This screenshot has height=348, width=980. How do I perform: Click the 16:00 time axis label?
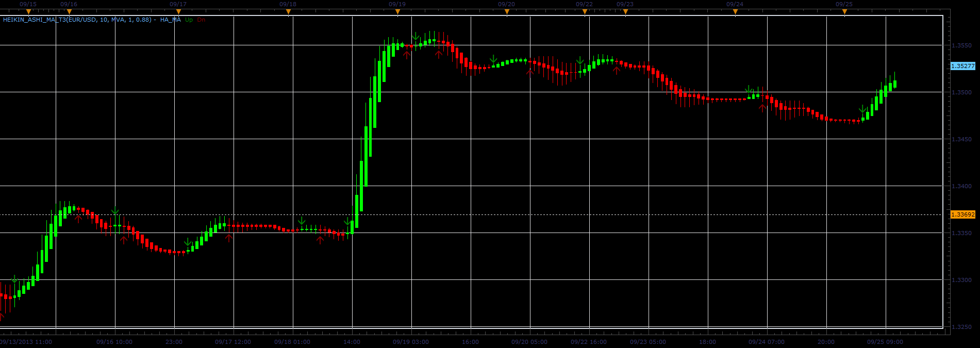[x=471, y=342]
